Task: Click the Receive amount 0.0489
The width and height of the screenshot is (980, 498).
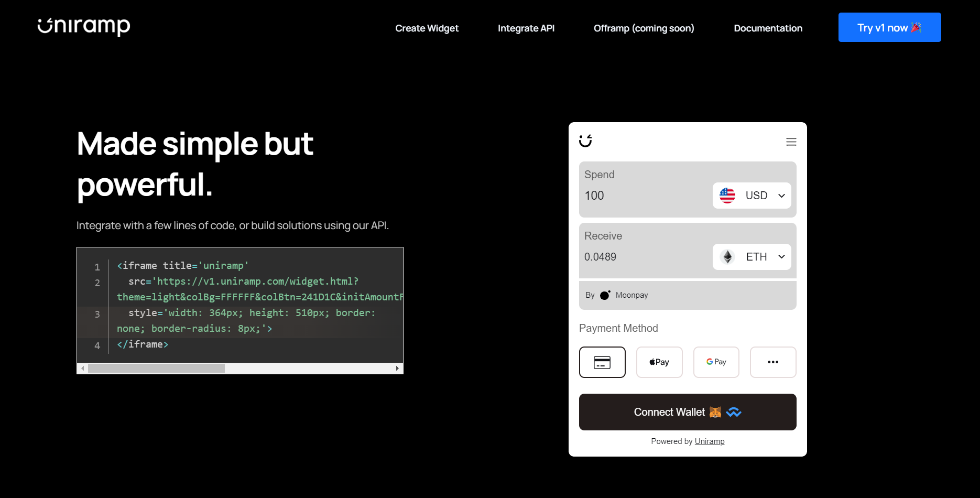Action: (x=600, y=257)
